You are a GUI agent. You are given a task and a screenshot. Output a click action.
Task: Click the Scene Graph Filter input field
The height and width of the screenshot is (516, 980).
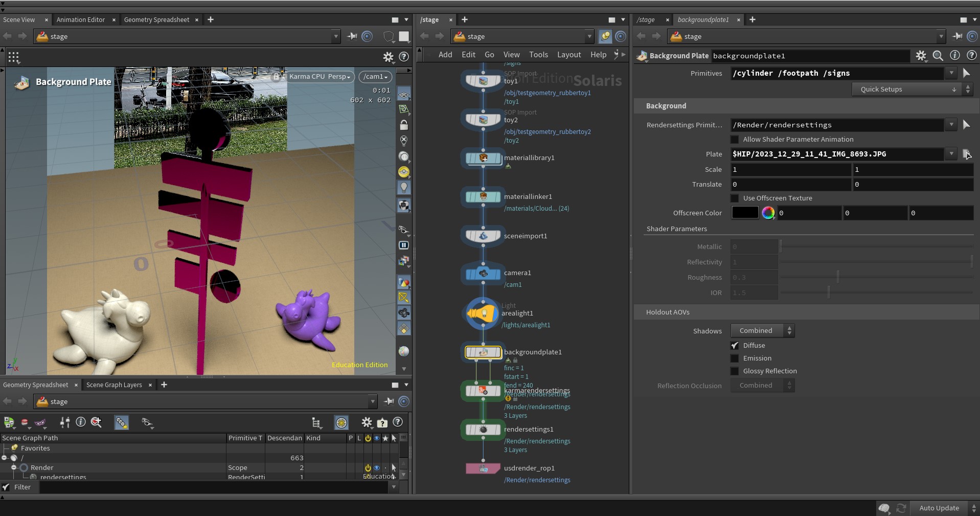tap(214, 487)
